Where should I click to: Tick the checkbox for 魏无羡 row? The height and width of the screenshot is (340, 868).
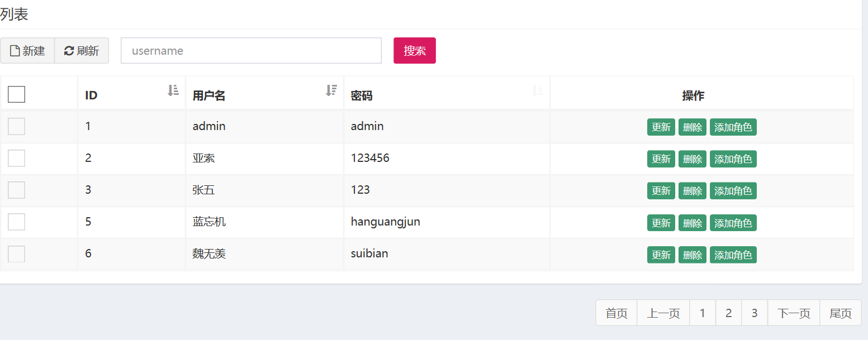16,253
